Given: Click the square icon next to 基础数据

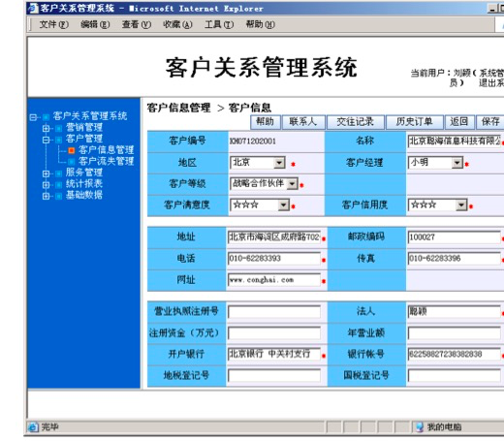Looking at the screenshot, I should pyautogui.click(x=58, y=196).
